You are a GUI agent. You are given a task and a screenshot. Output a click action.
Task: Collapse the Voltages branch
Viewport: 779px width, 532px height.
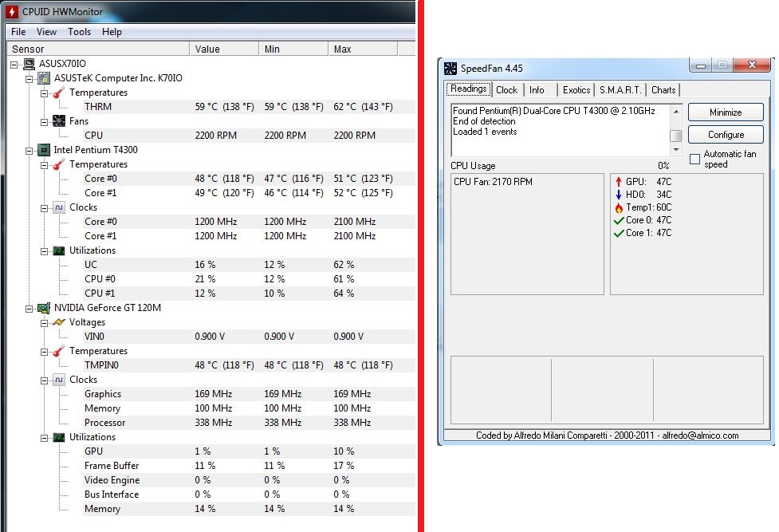[44, 323]
